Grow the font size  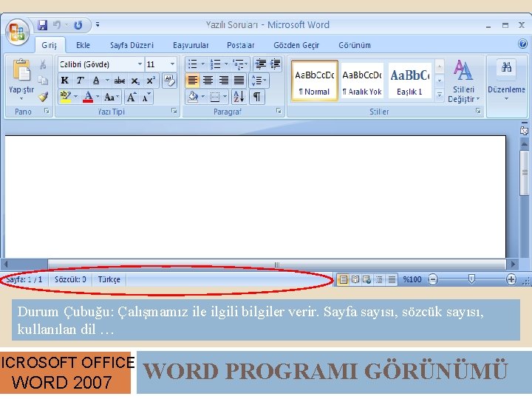[x=132, y=97]
